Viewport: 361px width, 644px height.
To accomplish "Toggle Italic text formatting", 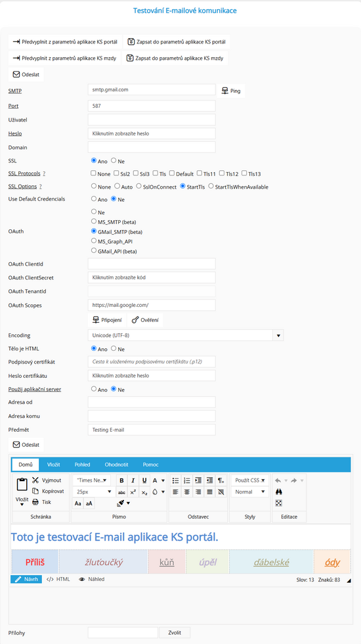I will [x=133, y=480].
